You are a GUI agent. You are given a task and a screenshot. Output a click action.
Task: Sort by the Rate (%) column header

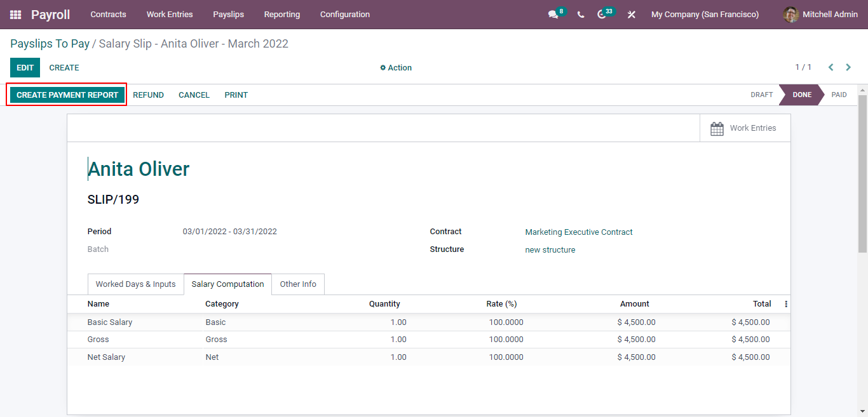[x=501, y=304]
